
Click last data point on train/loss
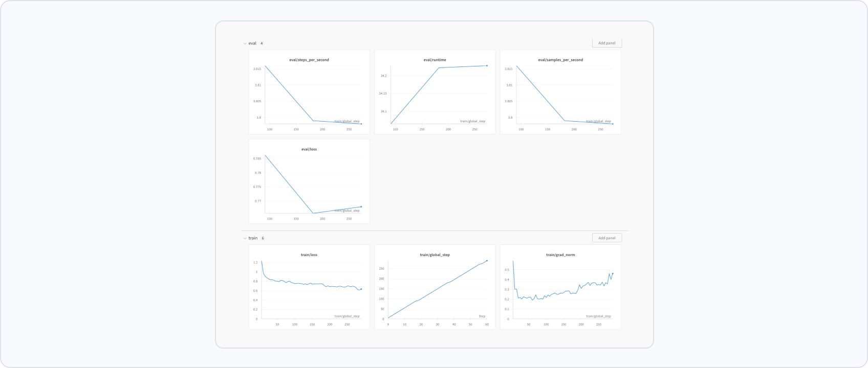coord(361,289)
